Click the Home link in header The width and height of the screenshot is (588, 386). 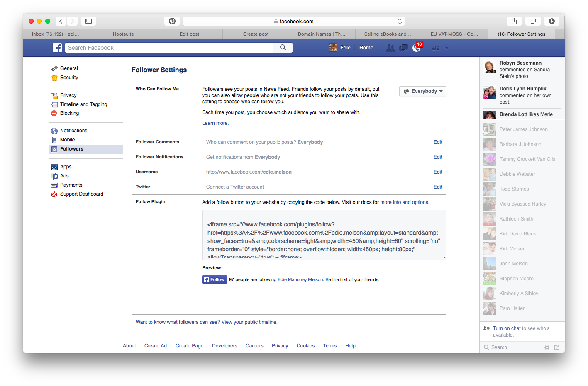366,48
